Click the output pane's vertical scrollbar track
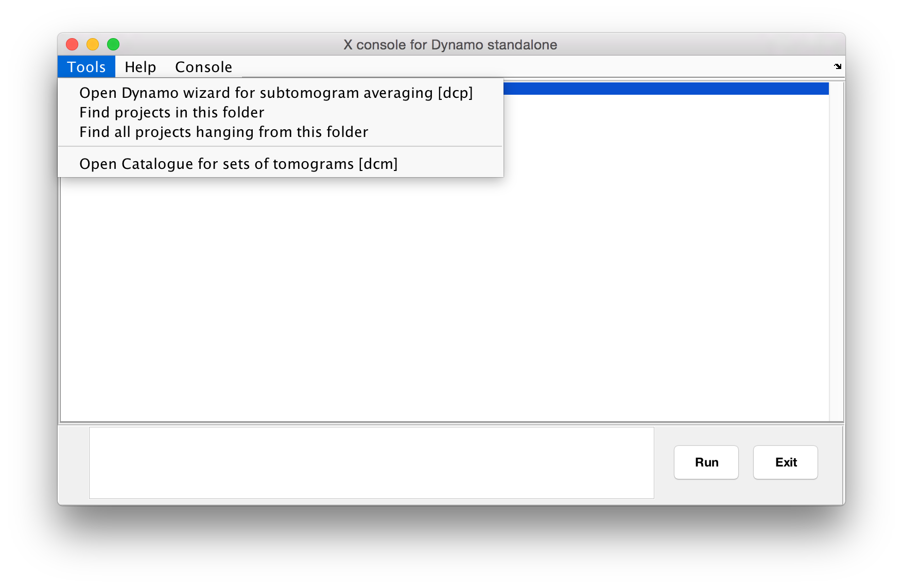This screenshot has height=588, width=903. coord(836,251)
